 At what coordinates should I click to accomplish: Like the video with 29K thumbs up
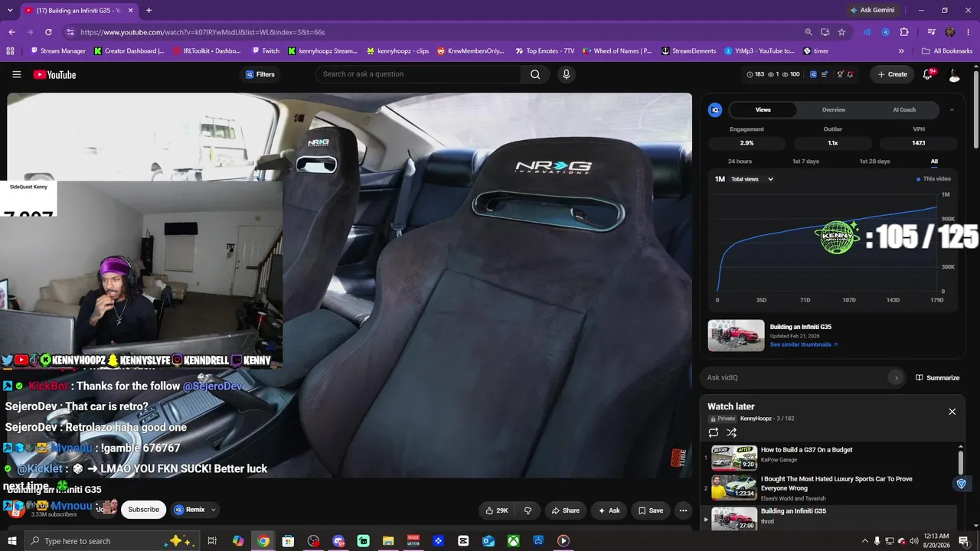tap(497, 510)
